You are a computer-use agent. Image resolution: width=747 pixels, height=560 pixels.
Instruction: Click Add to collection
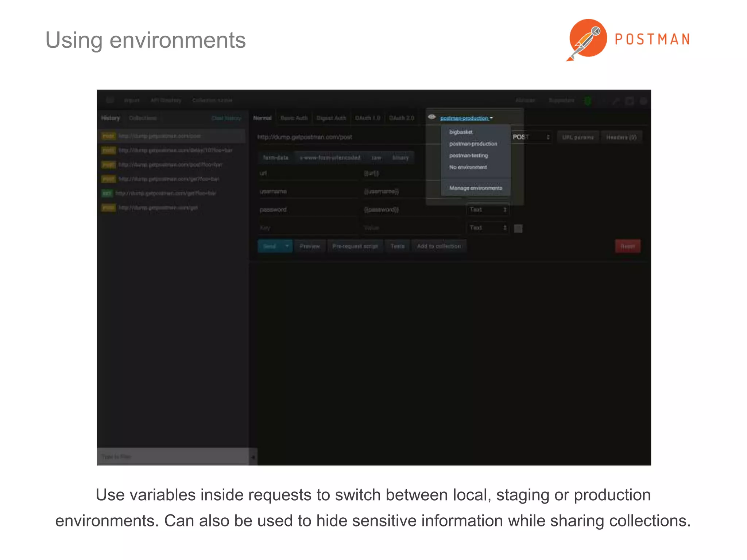point(439,246)
